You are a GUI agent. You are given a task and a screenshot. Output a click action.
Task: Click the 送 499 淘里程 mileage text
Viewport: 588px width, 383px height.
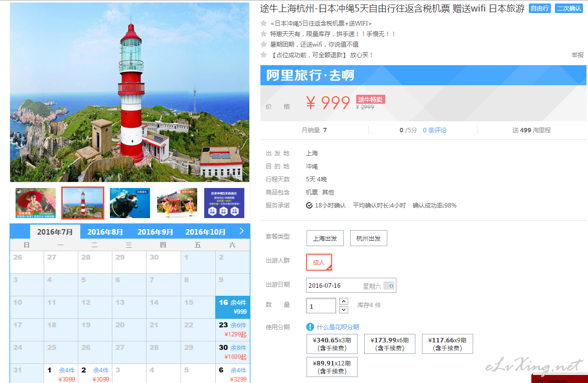(x=531, y=130)
